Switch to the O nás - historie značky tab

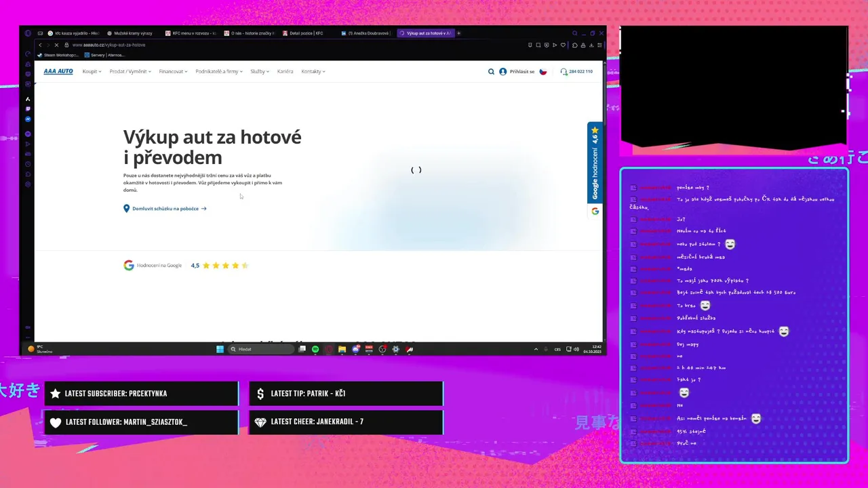coord(249,33)
